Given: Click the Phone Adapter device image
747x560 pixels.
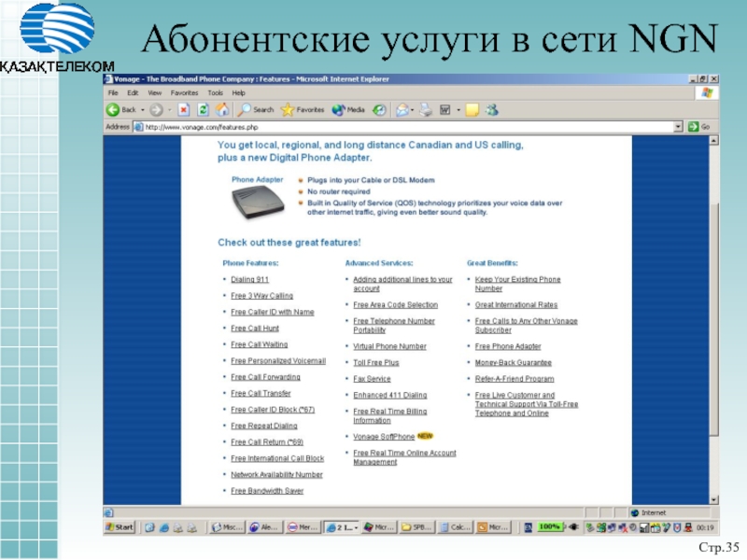Looking at the screenshot, I should pos(258,203).
